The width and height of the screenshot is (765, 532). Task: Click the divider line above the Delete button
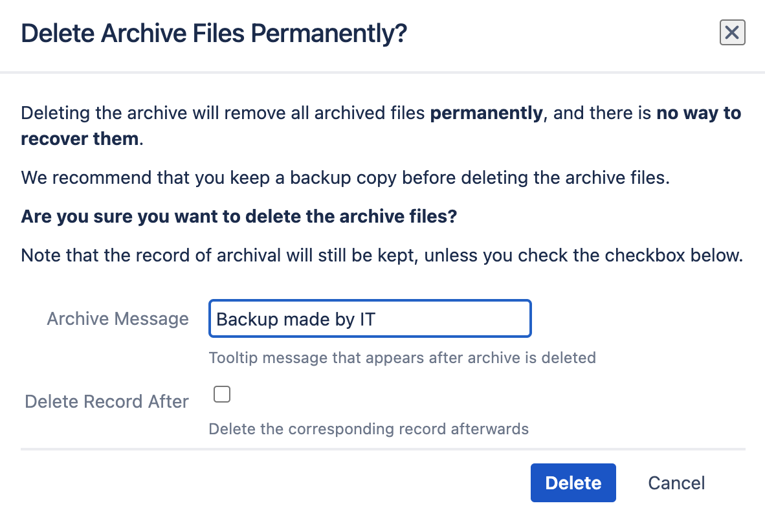click(382, 449)
